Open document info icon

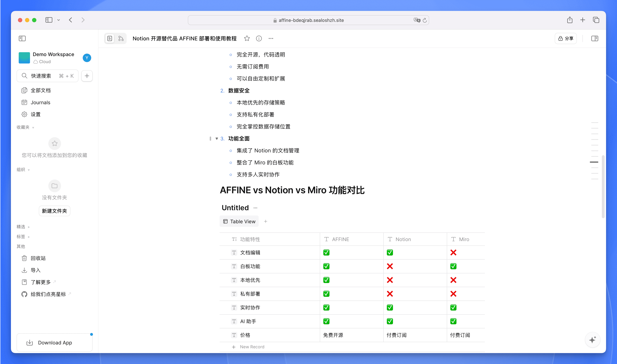point(259,38)
